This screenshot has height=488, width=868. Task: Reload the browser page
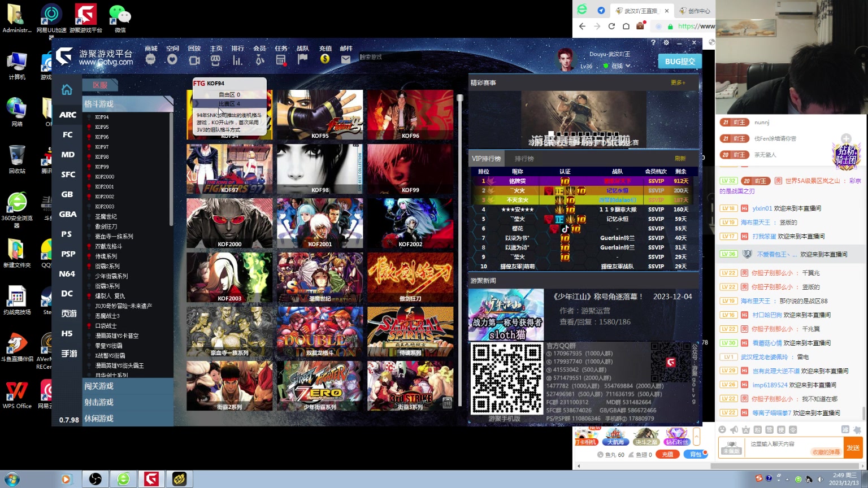[x=611, y=26]
